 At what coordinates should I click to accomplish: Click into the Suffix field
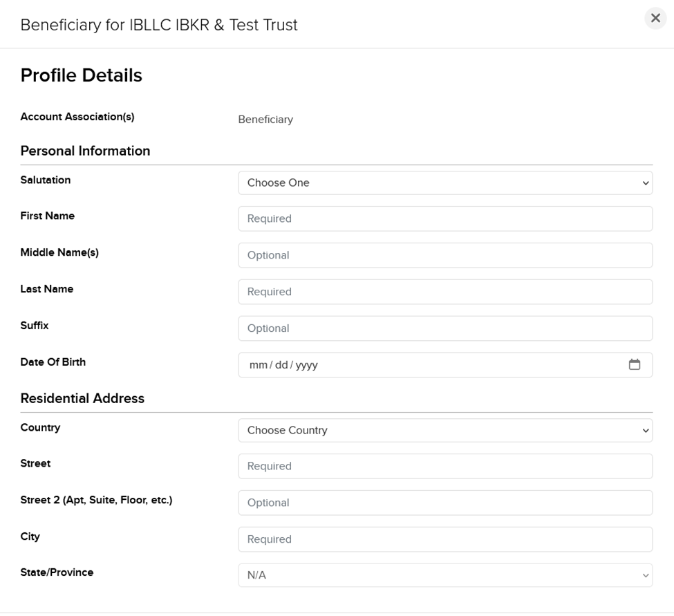tap(445, 328)
